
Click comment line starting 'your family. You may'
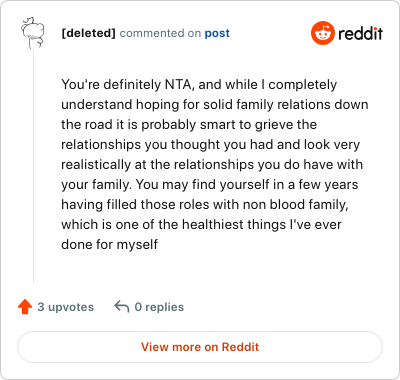pos(210,185)
